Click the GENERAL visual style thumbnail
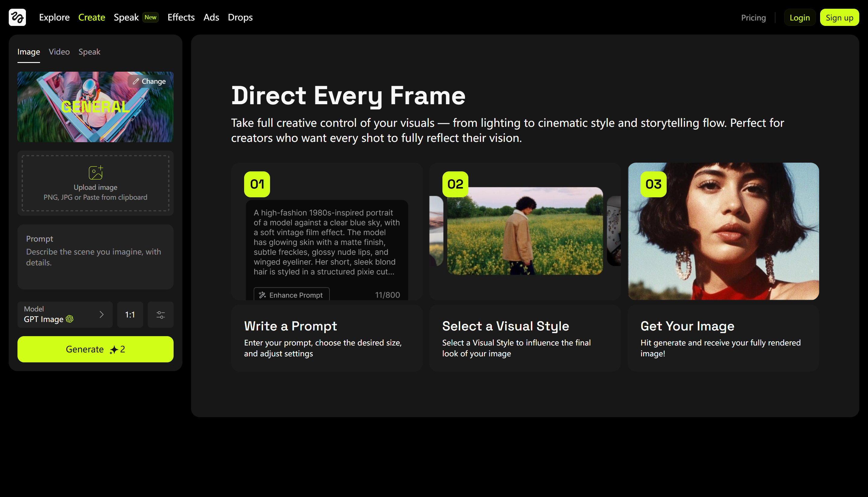This screenshot has width=868, height=497. coord(95,107)
